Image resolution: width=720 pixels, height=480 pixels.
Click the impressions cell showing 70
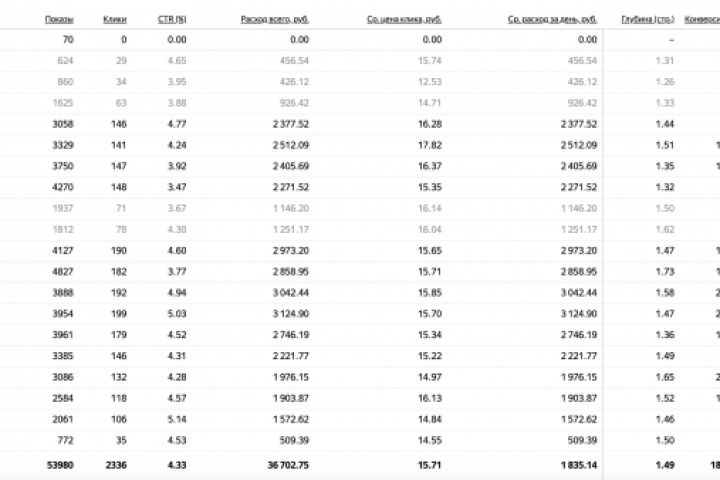tap(66, 39)
